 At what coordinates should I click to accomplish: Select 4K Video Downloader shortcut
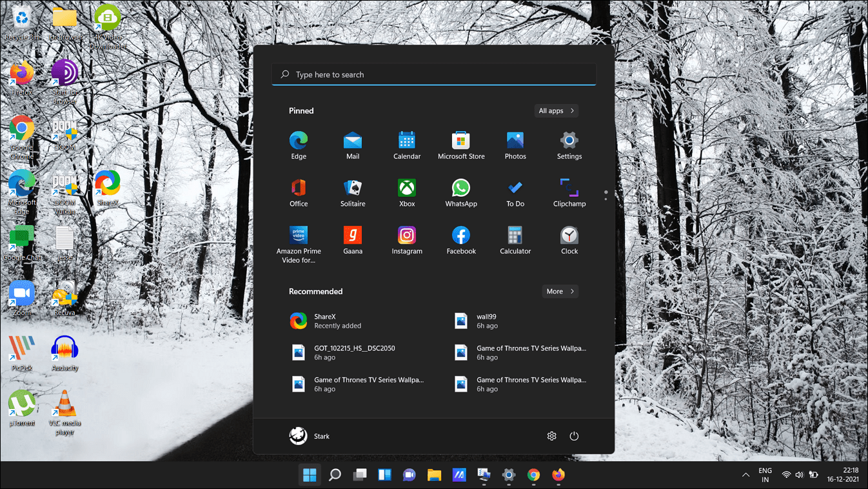[108, 27]
